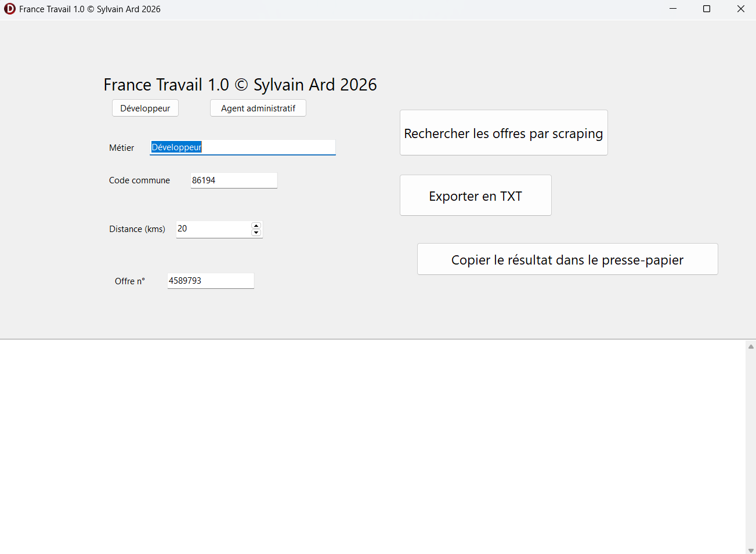The width and height of the screenshot is (756, 554).
Task: Focus the Offre n° input field
Action: 211,281
